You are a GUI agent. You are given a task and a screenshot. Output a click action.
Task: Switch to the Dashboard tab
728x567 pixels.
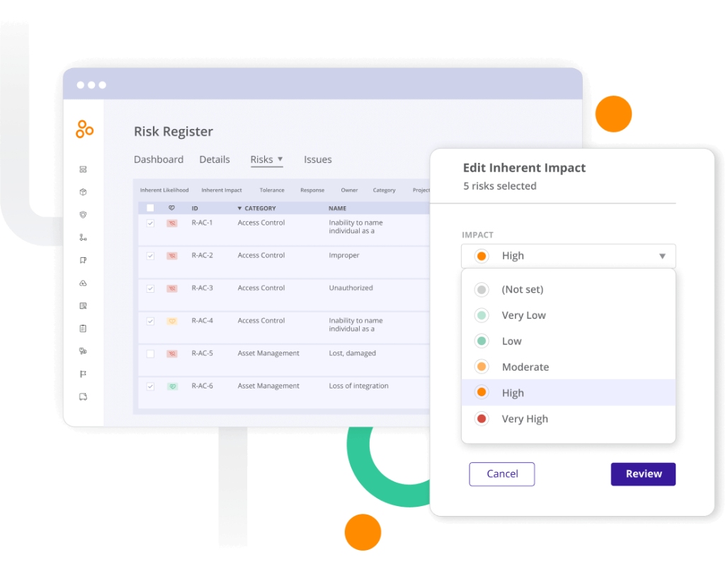159,159
